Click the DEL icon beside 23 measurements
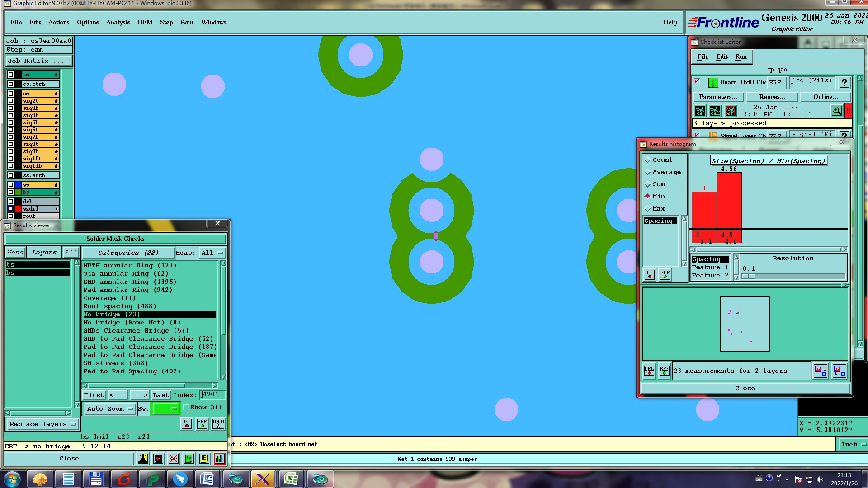Image resolution: width=868 pixels, height=488 pixels. (649, 371)
